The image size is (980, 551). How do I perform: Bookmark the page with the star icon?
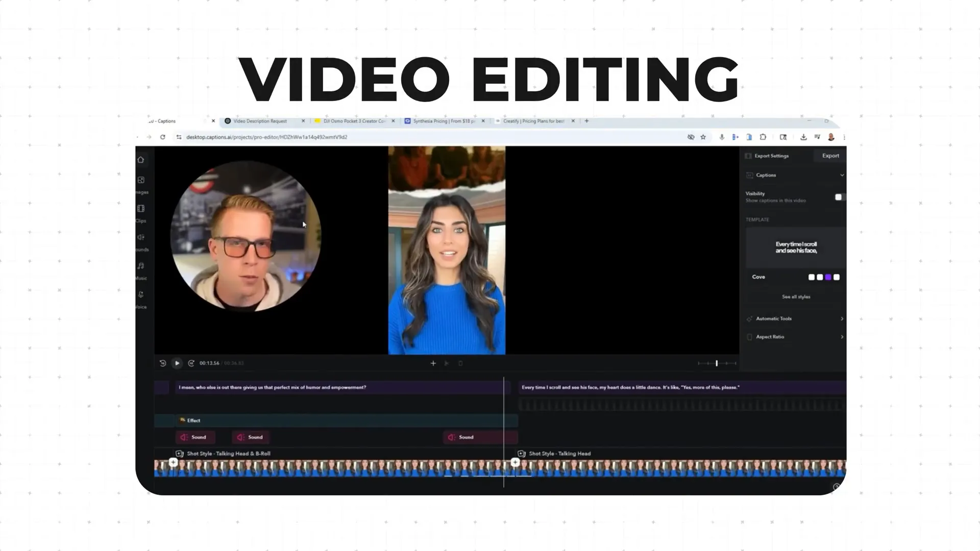pyautogui.click(x=704, y=137)
